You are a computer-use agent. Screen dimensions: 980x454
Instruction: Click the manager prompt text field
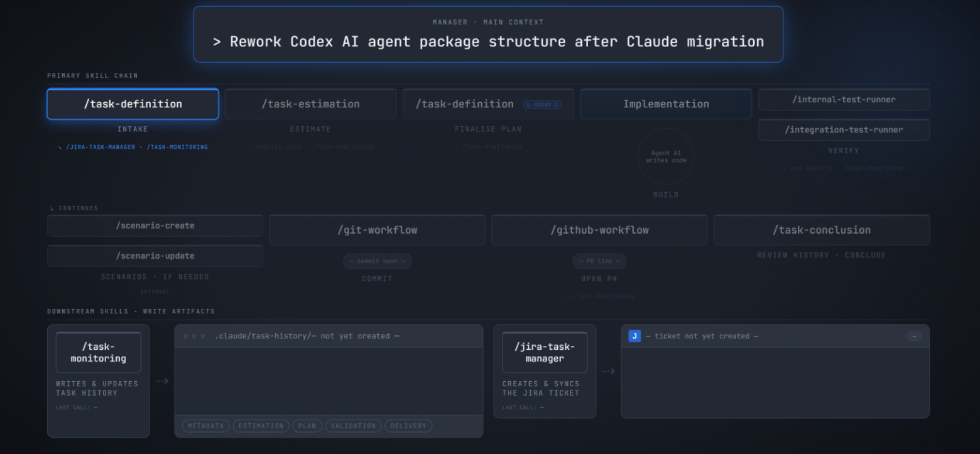[488, 35]
